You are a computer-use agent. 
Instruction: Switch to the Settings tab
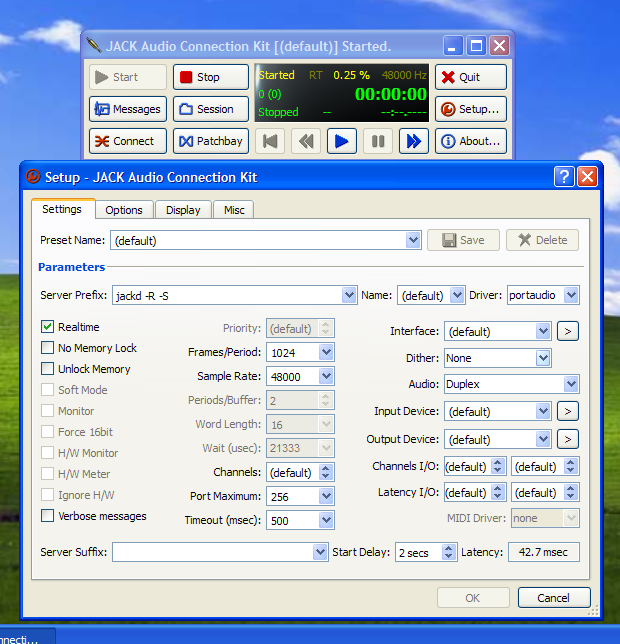tap(62, 209)
